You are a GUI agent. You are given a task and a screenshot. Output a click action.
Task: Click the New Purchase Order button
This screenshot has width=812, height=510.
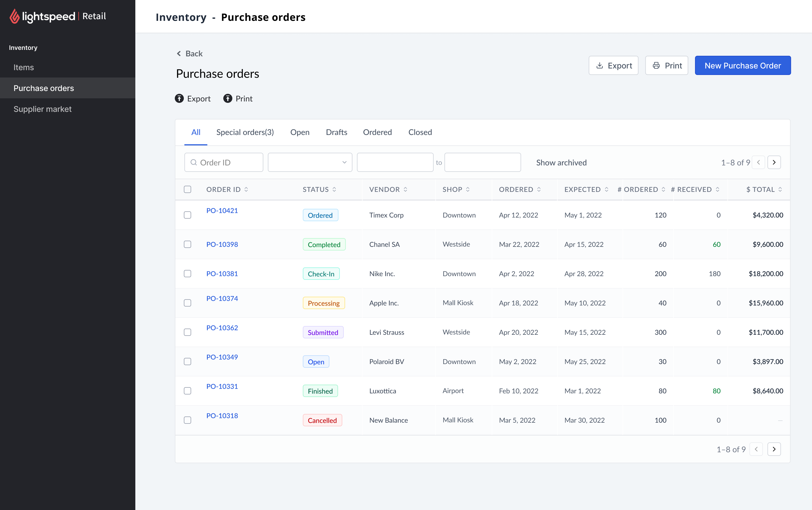[x=743, y=65]
